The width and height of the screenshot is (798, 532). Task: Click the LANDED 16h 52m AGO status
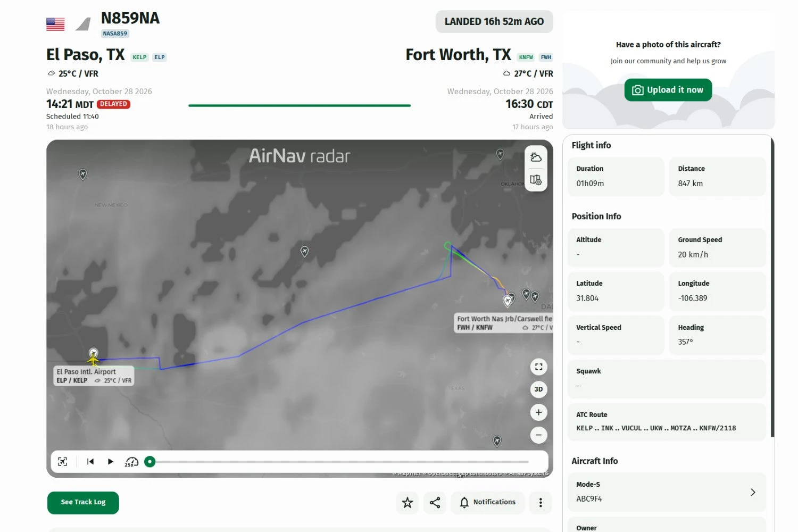(x=494, y=22)
